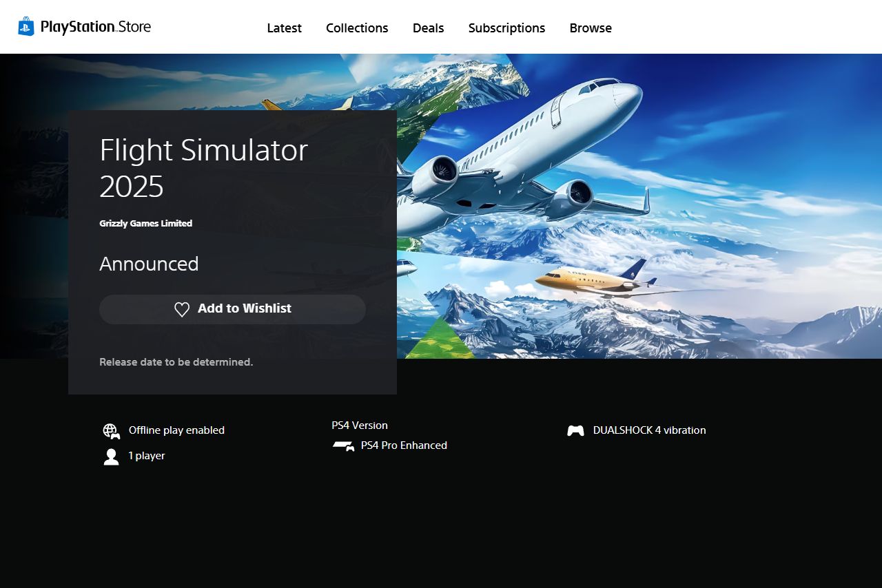Click the PlayStation Store wordmark text
882x588 pixels.
point(96,27)
